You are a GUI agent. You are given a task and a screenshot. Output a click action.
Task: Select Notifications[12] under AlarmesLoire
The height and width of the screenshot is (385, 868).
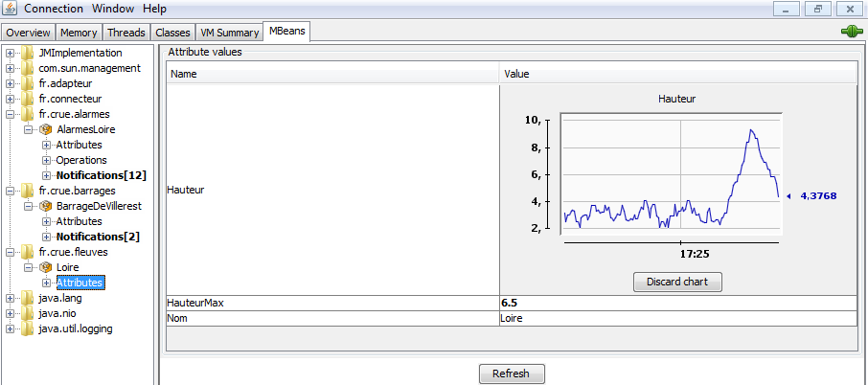click(x=101, y=175)
